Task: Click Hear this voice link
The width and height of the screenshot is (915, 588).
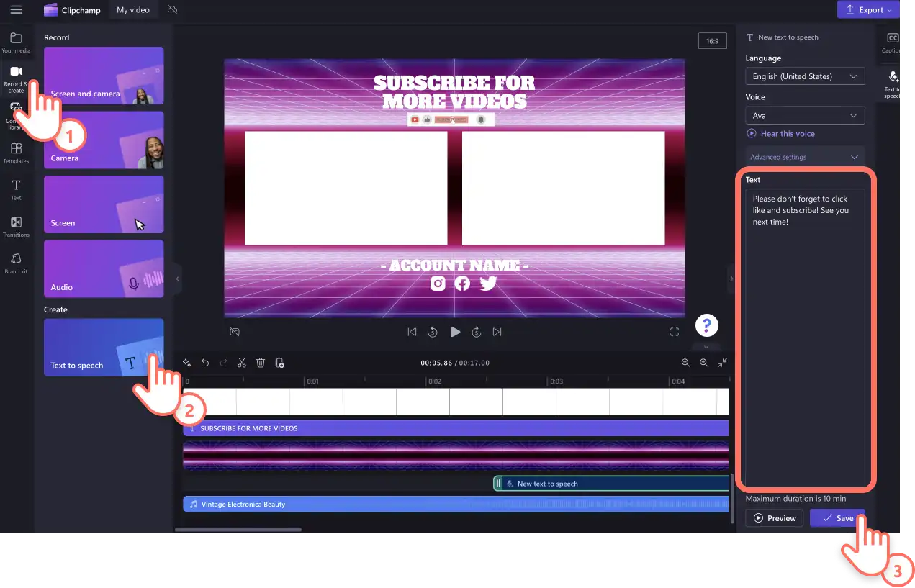Action: tap(781, 133)
